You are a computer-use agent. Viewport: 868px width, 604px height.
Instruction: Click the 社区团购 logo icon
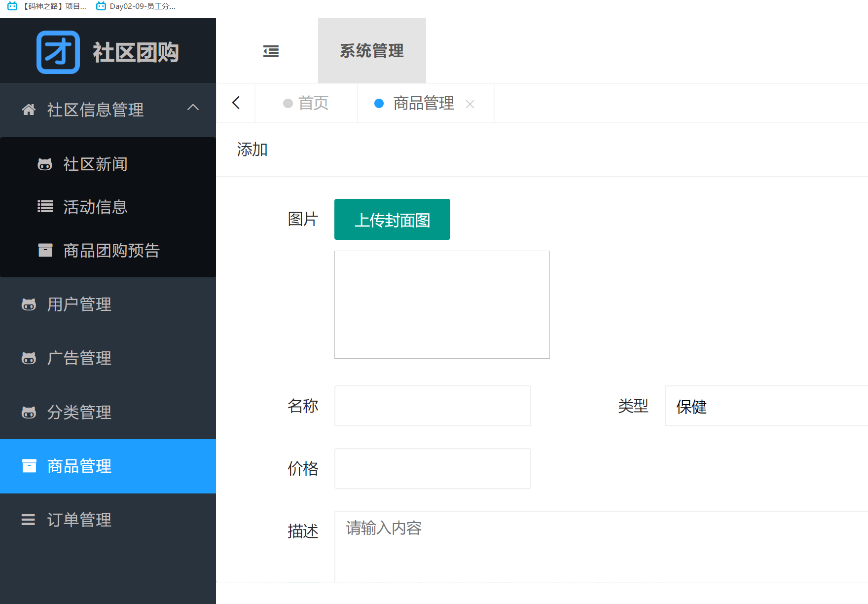[58, 52]
